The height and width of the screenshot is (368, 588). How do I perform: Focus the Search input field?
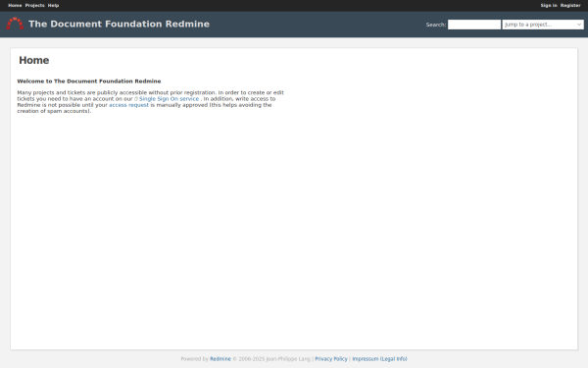click(474, 25)
